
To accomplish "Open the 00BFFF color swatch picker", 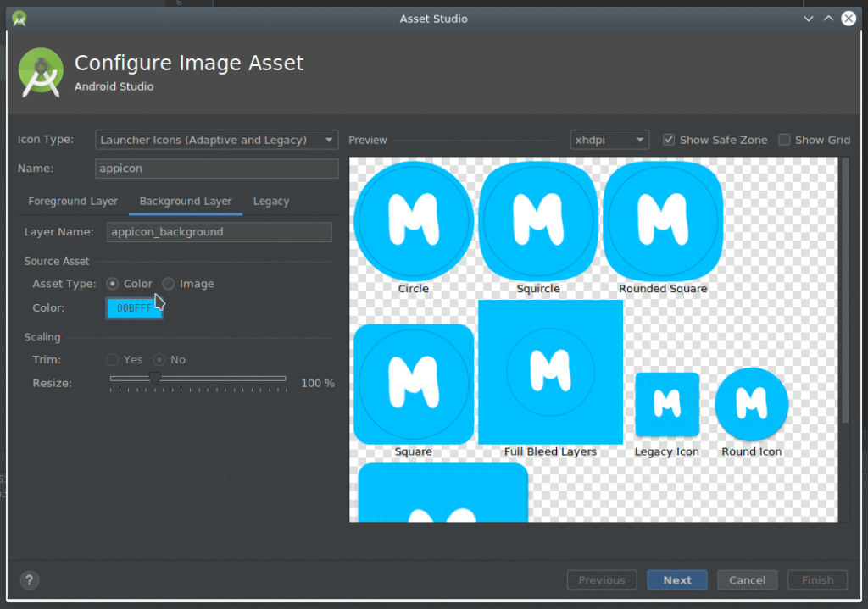I will point(134,308).
